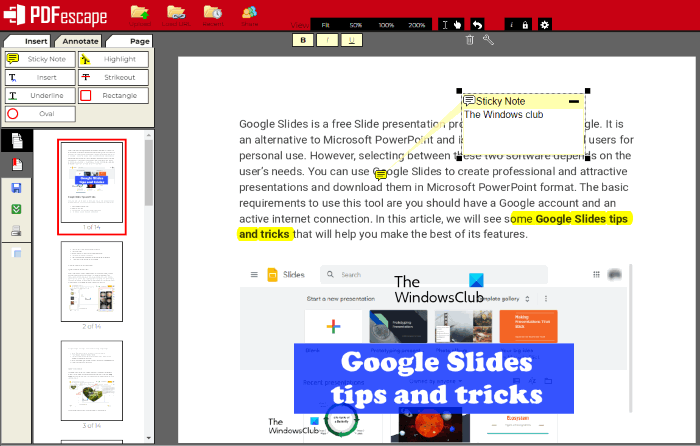Click the PDFescape logo
The image size is (700, 446).
55,15
